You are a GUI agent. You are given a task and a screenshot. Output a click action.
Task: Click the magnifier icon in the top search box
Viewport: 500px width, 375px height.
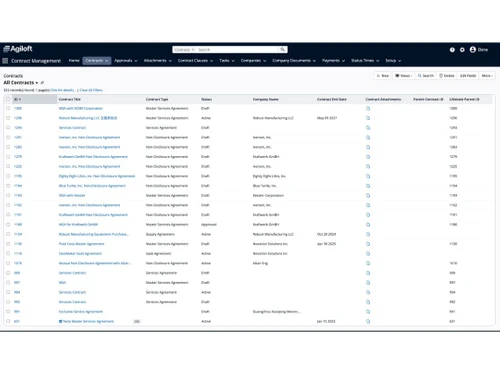282,50
